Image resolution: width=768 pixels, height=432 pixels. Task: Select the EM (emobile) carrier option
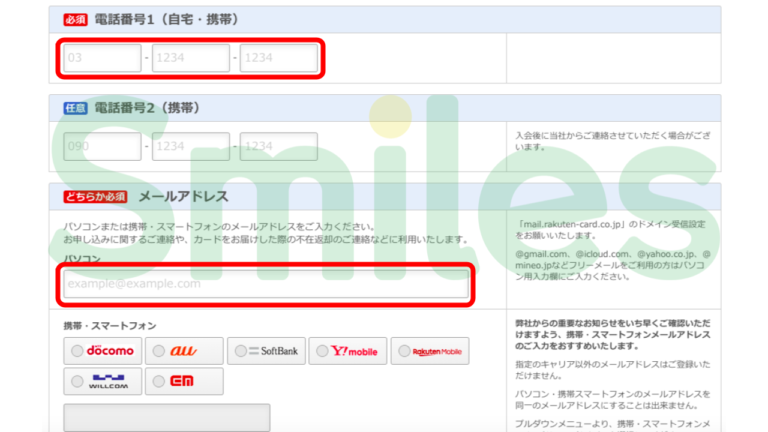click(159, 381)
